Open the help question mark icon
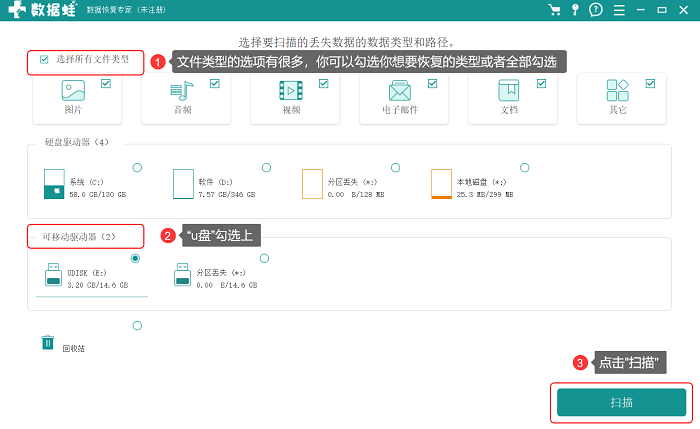Screen dimensions: 700x429 596,10
